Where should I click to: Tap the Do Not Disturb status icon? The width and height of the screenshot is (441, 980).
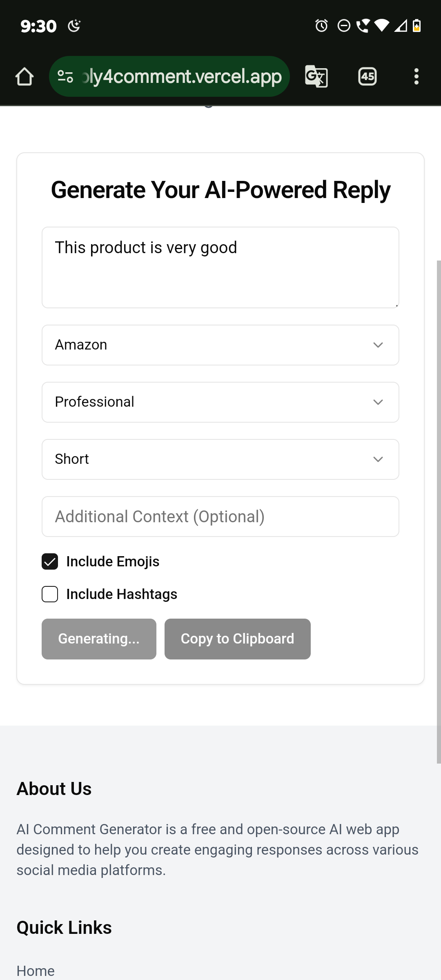click(344, 26)
